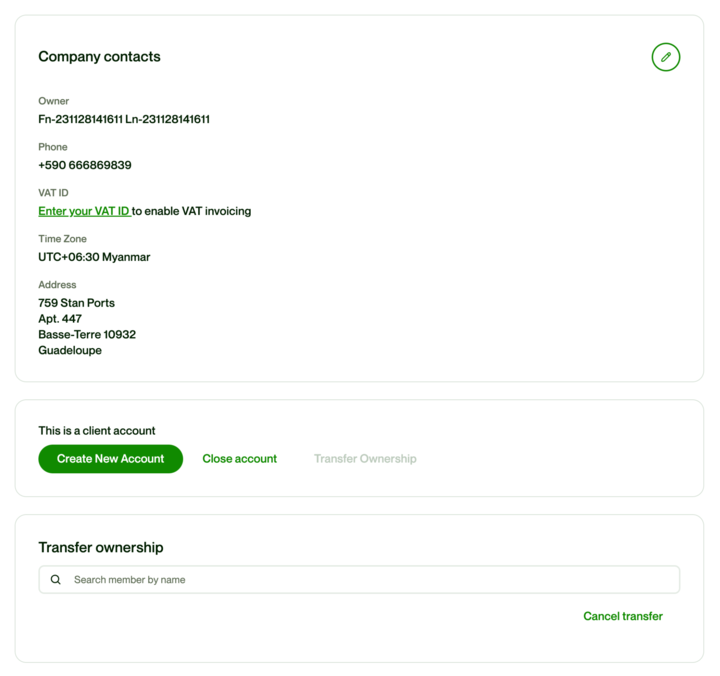The height and width of the screenshot is (676, 720).
Task: Focus the Search member by name field
Action: pyautogui.click(x=370, y=580)
